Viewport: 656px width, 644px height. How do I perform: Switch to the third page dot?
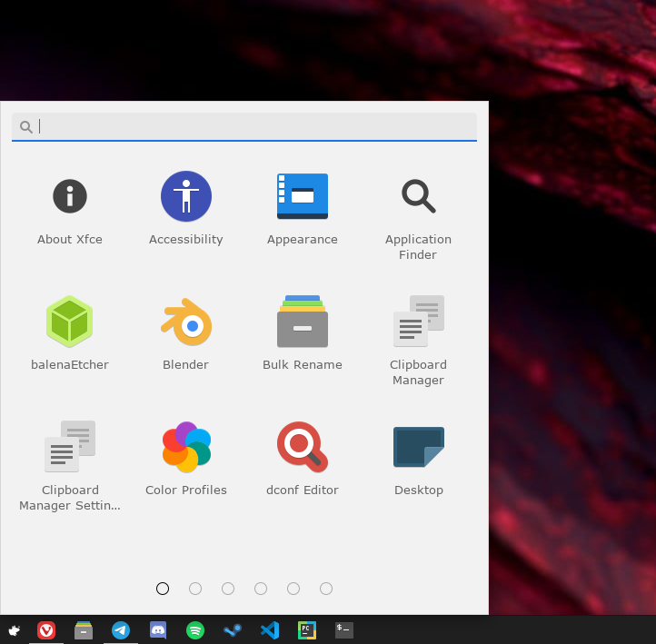[x=228, y=589]
